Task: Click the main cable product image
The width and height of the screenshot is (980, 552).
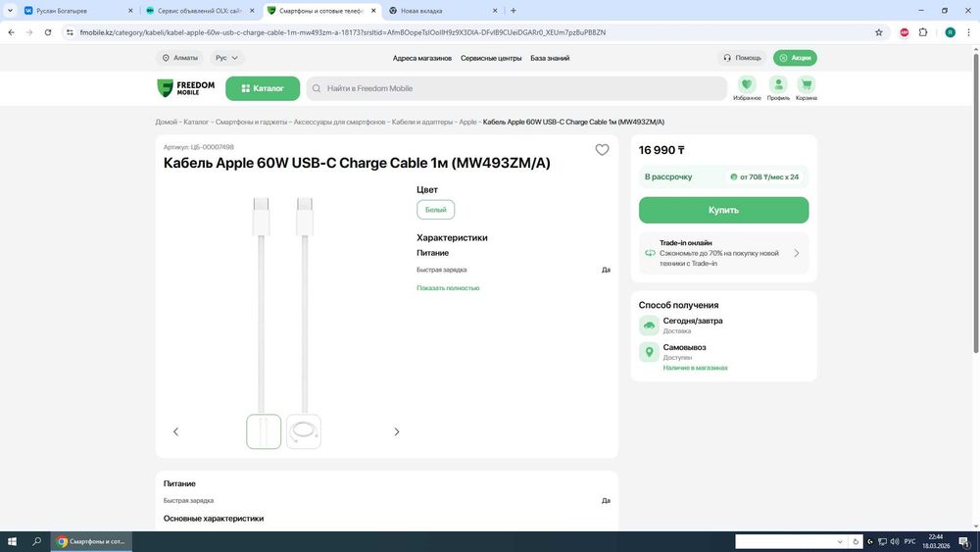Action: click(x=283, y=303)
